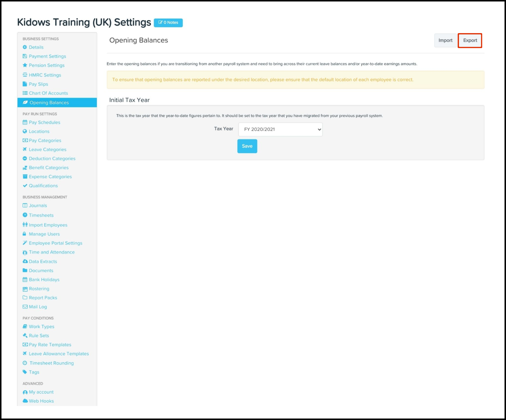Open the Pay Schedules settings page

(x=44, y=122)
